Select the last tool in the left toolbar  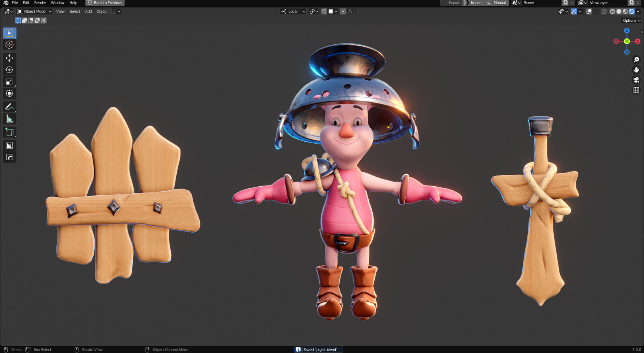[x=9, y=157]
